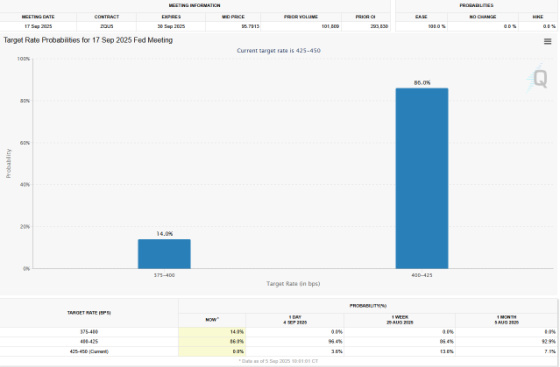Click the 400-425 row label in bottom table
This screenshot has width=560, height=367.
(x=89, y=342)
